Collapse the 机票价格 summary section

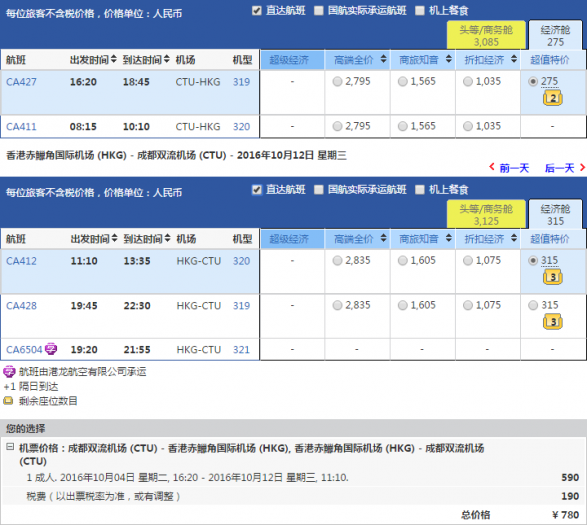click(x=10, y=447)
